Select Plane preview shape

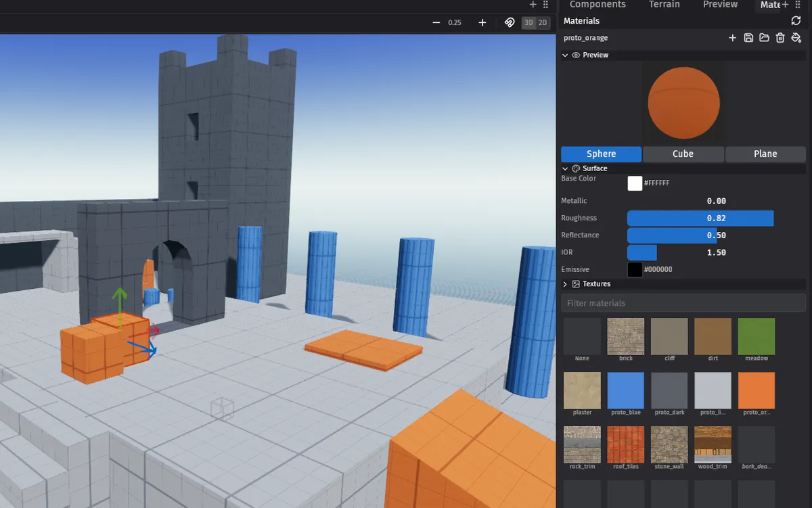click(765, 154)
